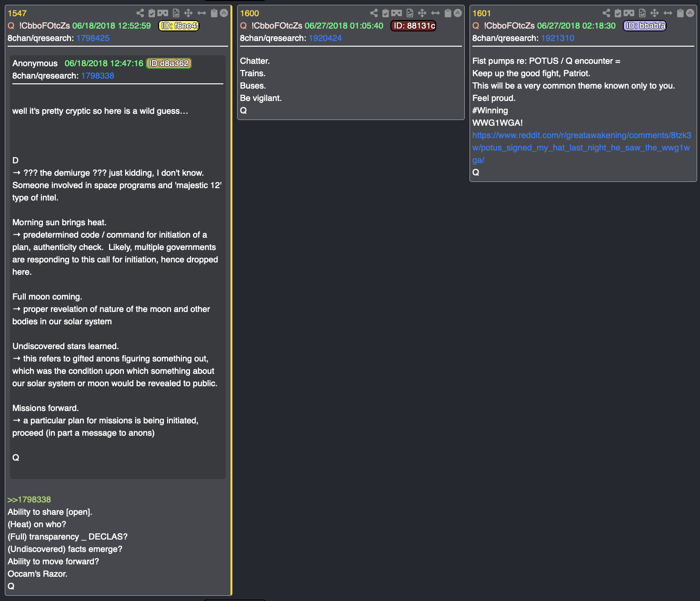Click the horizontal double-arrow on post 1601
700x601 pixels.
[x=668, y=13]
